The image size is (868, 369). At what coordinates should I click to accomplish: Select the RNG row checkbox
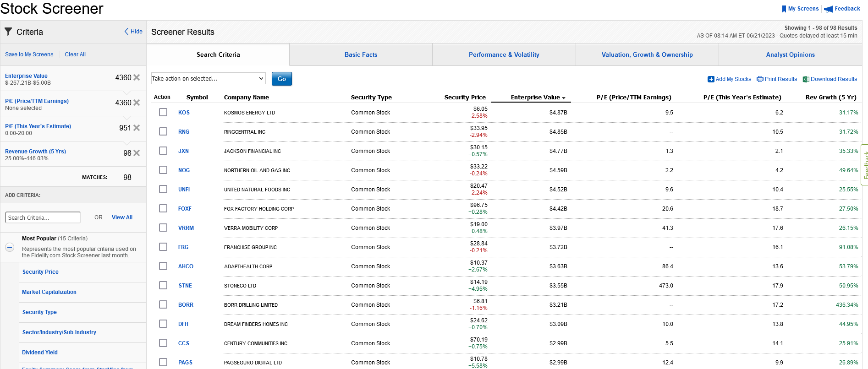(x=163, y=131)
